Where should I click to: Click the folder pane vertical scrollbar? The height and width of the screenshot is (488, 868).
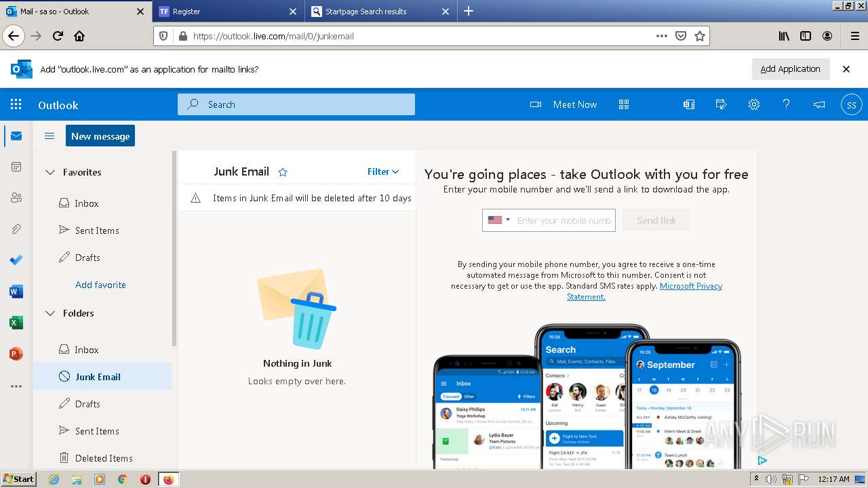click(x=174, y=248)
